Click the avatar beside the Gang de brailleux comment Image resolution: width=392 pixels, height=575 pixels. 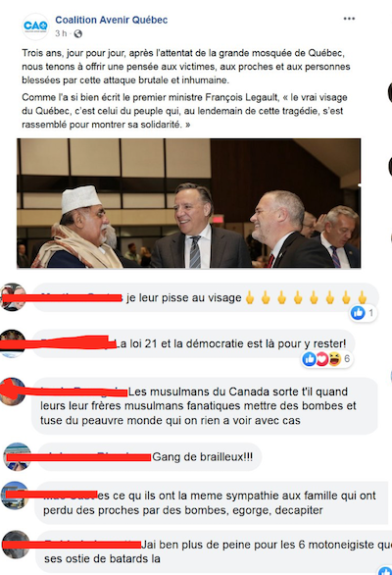pos(17,456)
